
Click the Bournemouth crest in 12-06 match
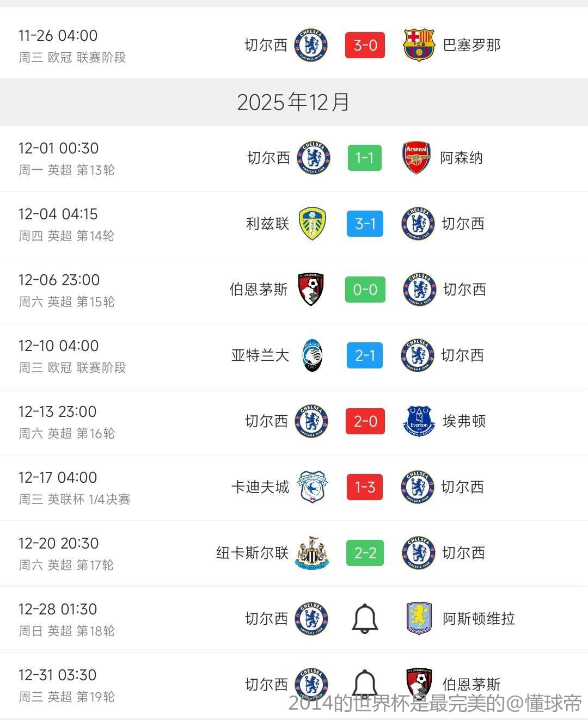(311, 290)
